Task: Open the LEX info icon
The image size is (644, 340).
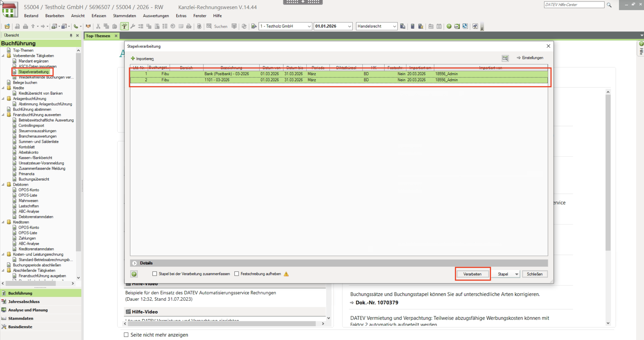Action: point(457,26)
